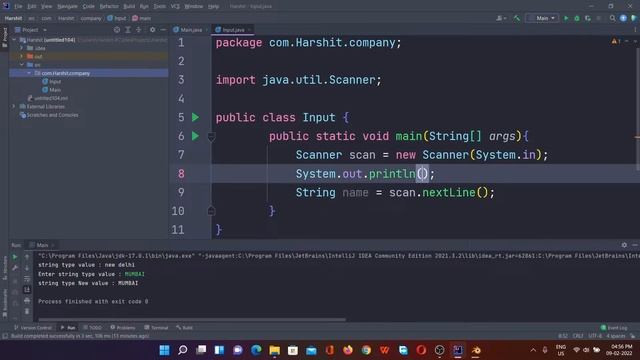The width and height of the screenshot is (640, 360).
Task: Click the Project vertical side tab
Action: coord(4,37)
